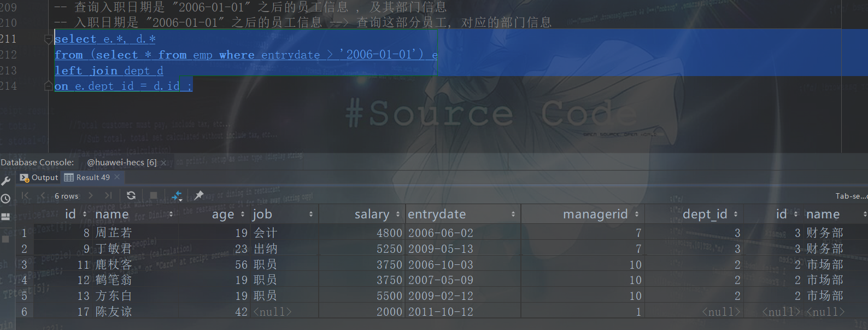
Task: Close the Result 49 tab
Action: coord(117,177)
